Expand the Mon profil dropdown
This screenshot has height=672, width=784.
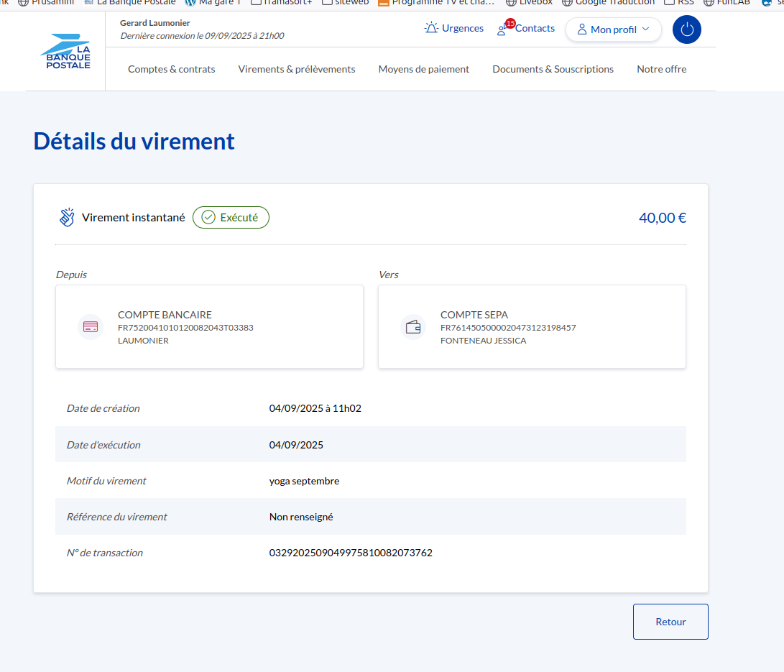(x=613, y=29)
